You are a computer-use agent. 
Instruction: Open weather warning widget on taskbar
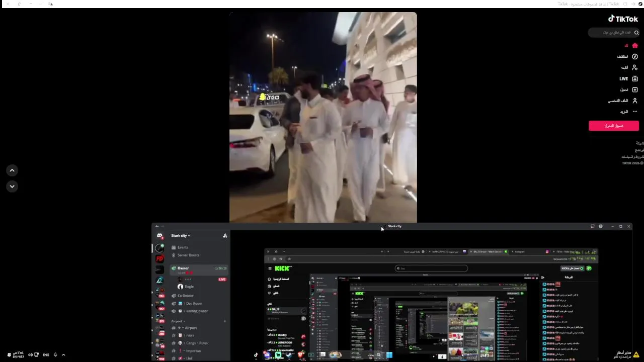point(626,355)
